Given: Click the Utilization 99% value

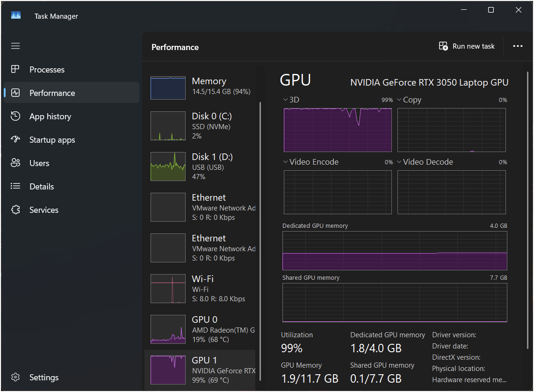Looking at the screenshot, I should pos(291,348).
